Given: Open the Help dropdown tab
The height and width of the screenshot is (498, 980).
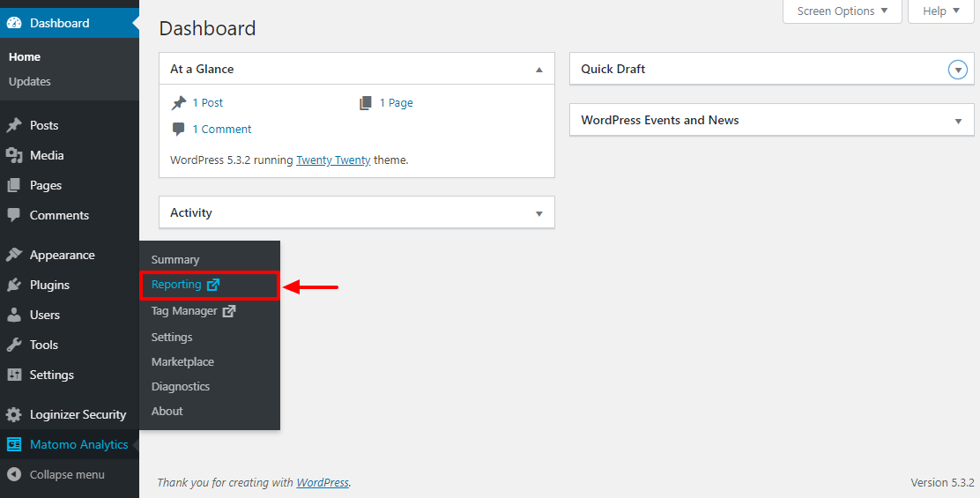Looking at the screenshot, I should pos(940,11).
